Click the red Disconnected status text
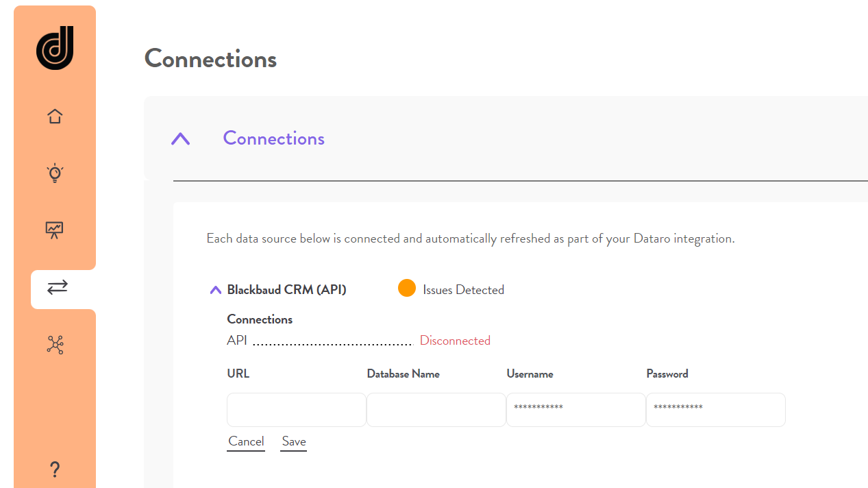Viewport: 868px width, 488px height. click(455, 341)
